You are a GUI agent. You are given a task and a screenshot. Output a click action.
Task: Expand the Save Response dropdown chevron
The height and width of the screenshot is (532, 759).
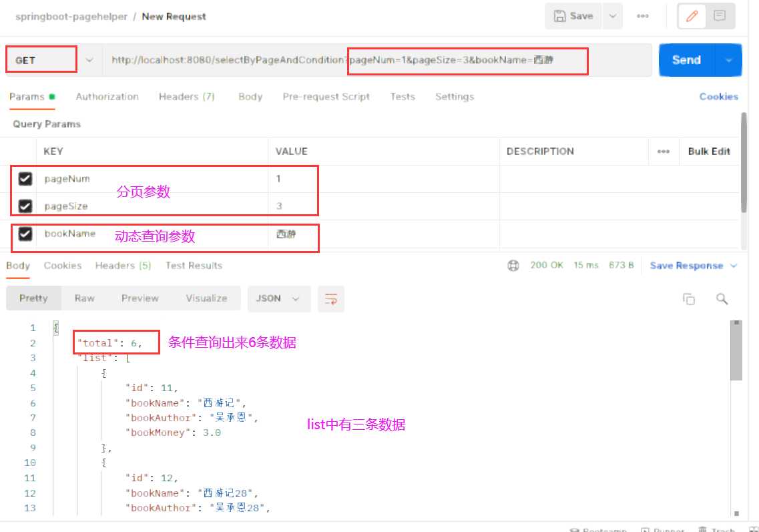coord(734,266)
